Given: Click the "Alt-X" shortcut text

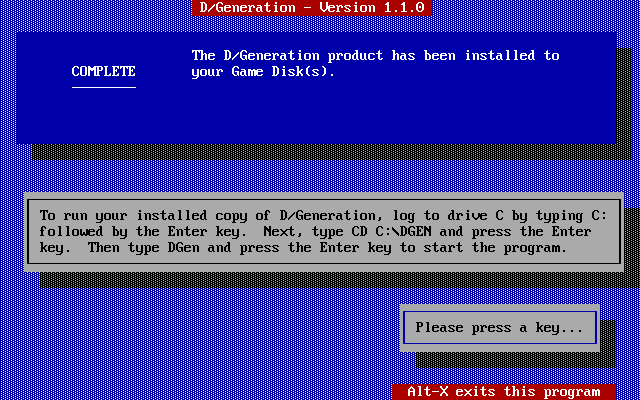Looking at the screenshot, I should click(x=427, y=392).
